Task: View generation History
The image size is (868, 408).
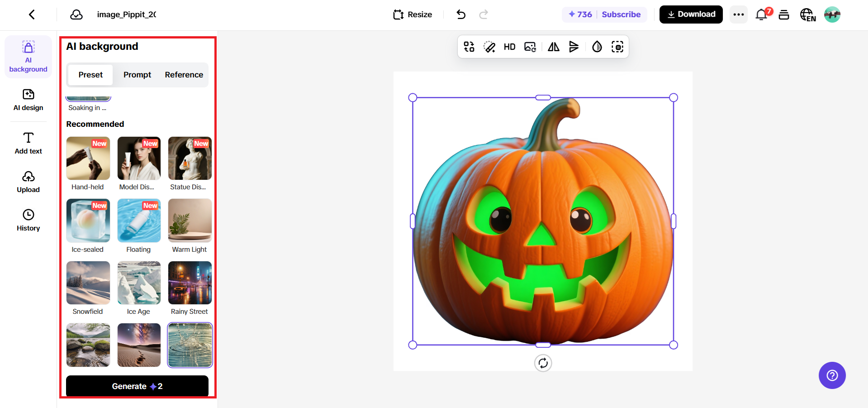Action: 28,220
